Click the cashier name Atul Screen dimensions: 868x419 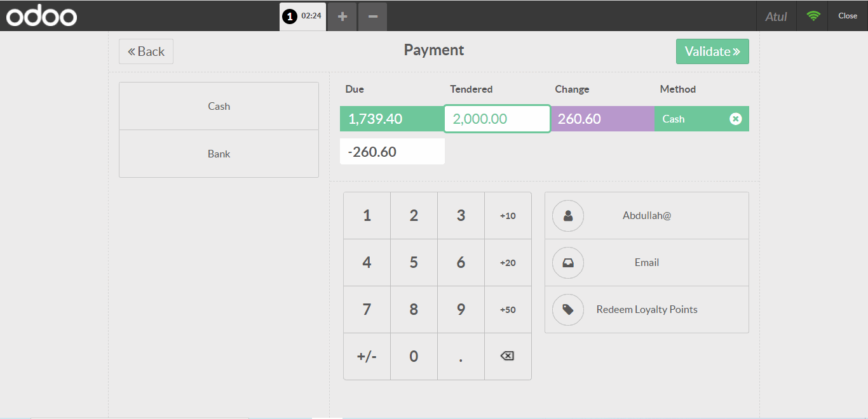click(x=776, y=17)
